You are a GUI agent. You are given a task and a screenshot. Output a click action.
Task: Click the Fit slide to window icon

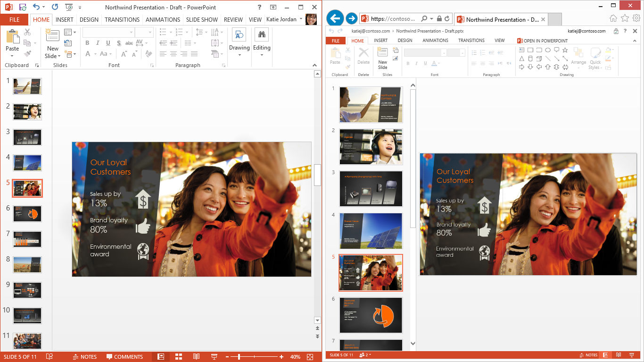(310, 357)
